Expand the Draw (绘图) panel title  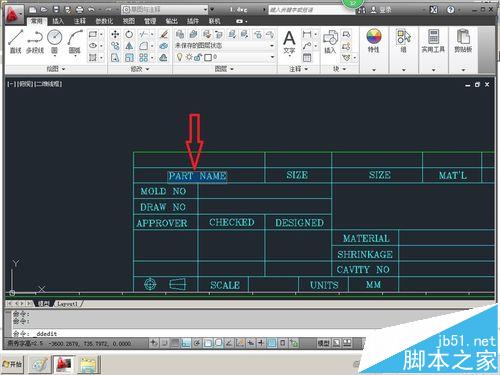tap(55, 69)
